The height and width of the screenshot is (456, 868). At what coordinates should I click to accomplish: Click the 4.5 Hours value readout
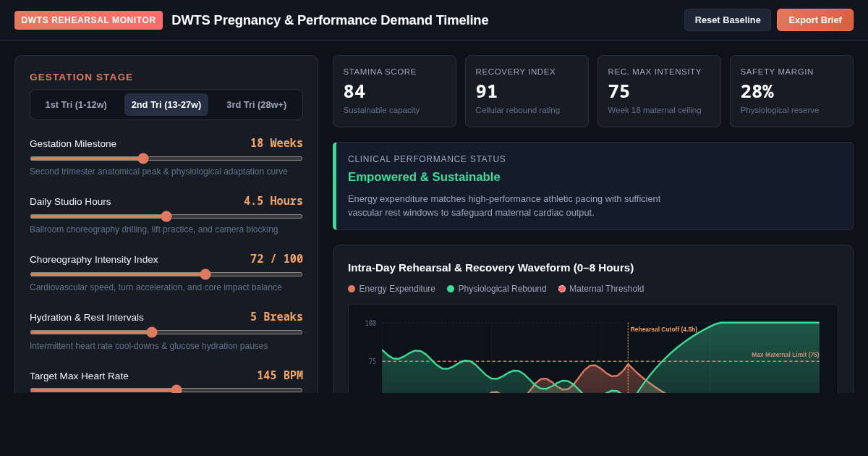pyautogui.click(x=273, y=201)
